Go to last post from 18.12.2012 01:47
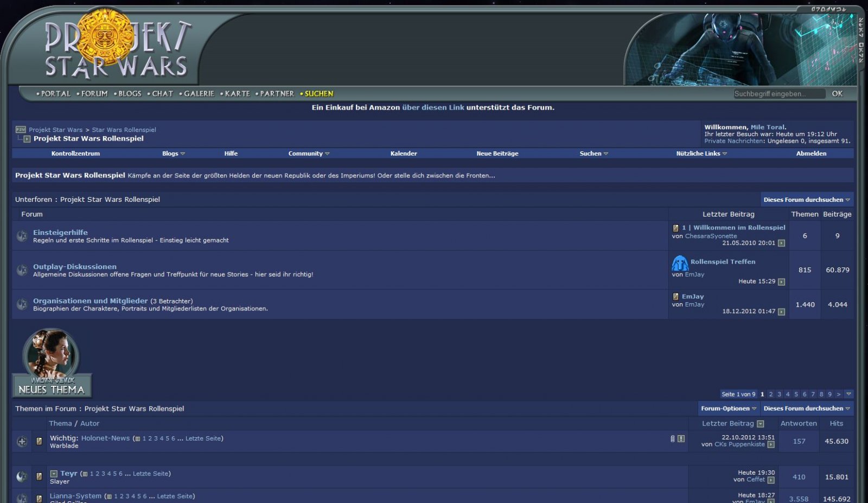Viewport: 868px width, 503px height. (x=781, y=311)
